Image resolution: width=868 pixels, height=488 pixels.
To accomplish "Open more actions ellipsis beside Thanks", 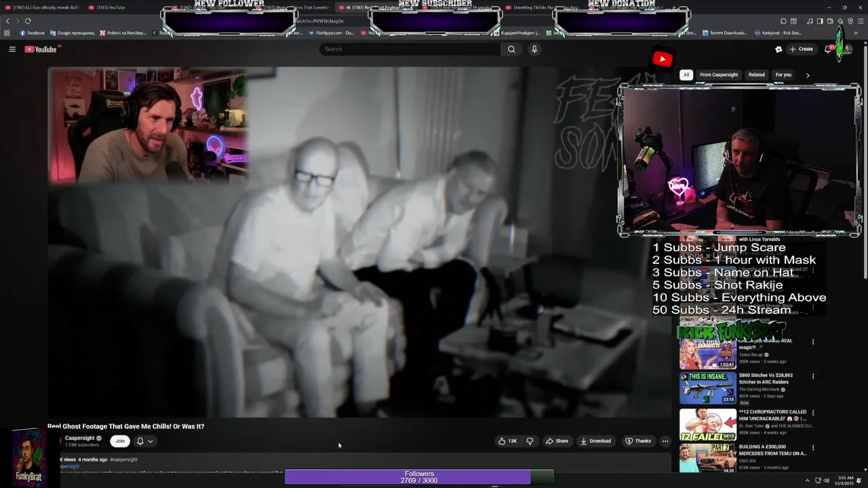I will point(665,441).
